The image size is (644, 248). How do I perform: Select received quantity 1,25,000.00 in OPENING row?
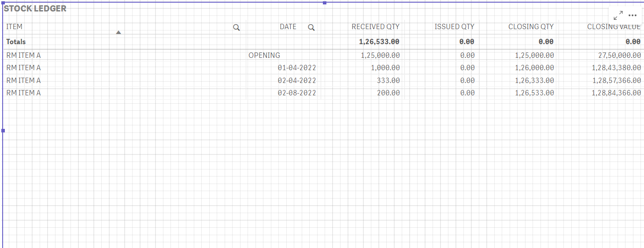[380, 55]
